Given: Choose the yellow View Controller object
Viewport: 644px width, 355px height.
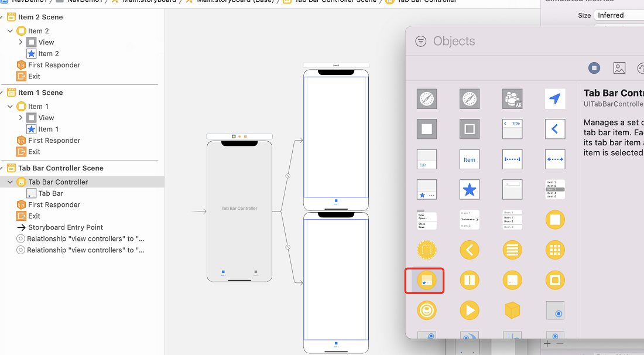Looking at the screenshot, I should click(x=555, y=220).
